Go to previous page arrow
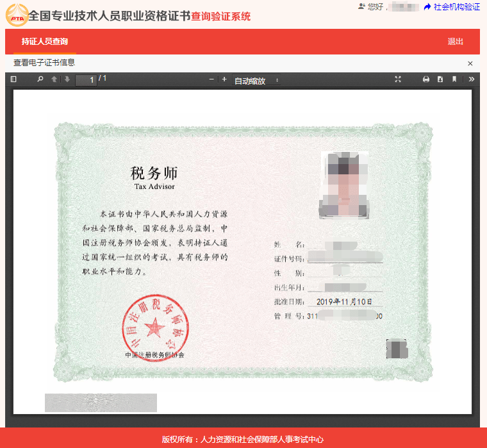The image size is (487, 448). (54, 79)
